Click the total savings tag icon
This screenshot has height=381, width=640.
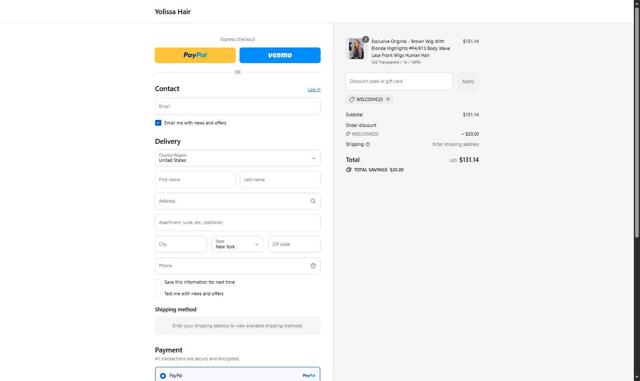click(x=349, y=170)
